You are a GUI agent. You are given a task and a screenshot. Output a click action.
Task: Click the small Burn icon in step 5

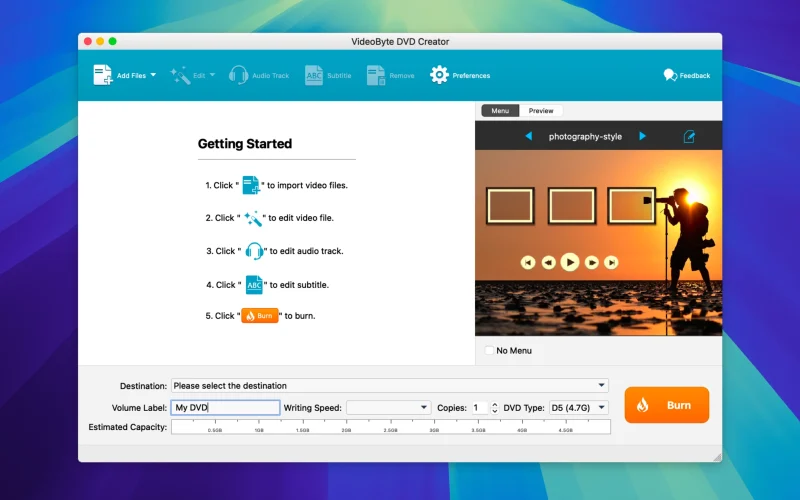click(260, 316)
